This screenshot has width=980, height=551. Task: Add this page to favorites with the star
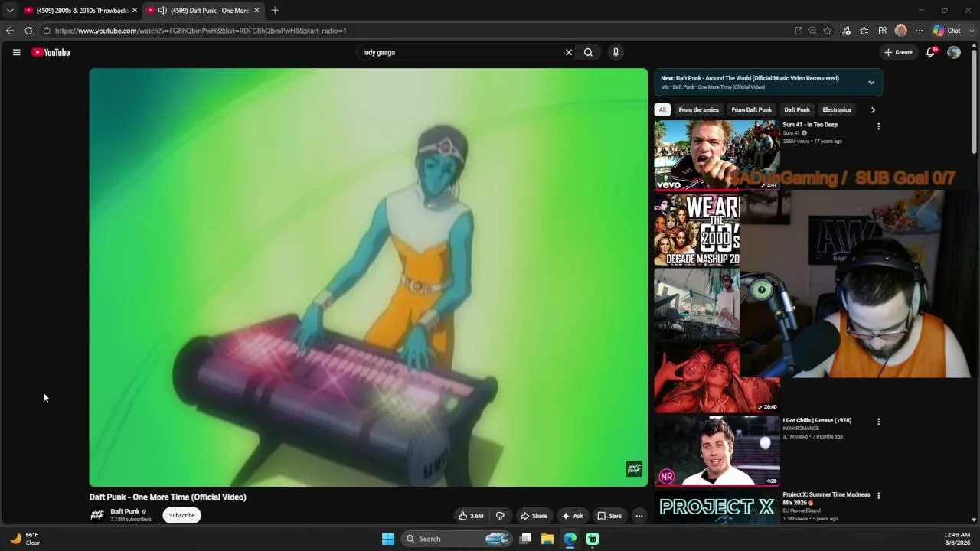(828, 31)
